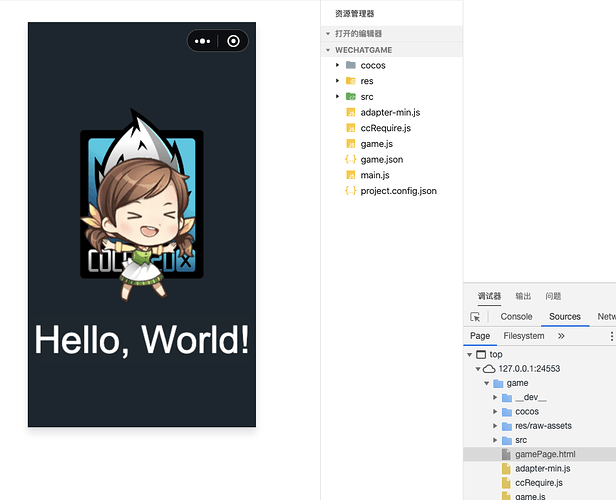The image size is (616, 500).
Task: Select gamePage.html in Sources tree
Action: tap(545, 454)
